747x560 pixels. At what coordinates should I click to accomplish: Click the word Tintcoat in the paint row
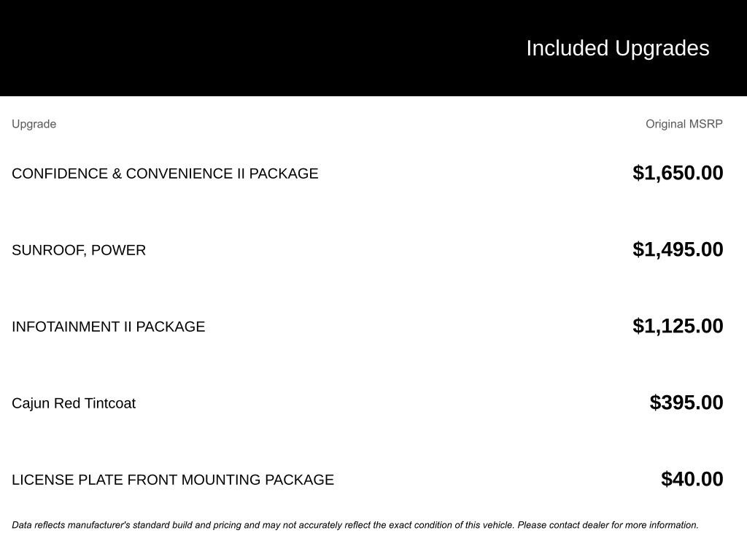tap(111, 403)
